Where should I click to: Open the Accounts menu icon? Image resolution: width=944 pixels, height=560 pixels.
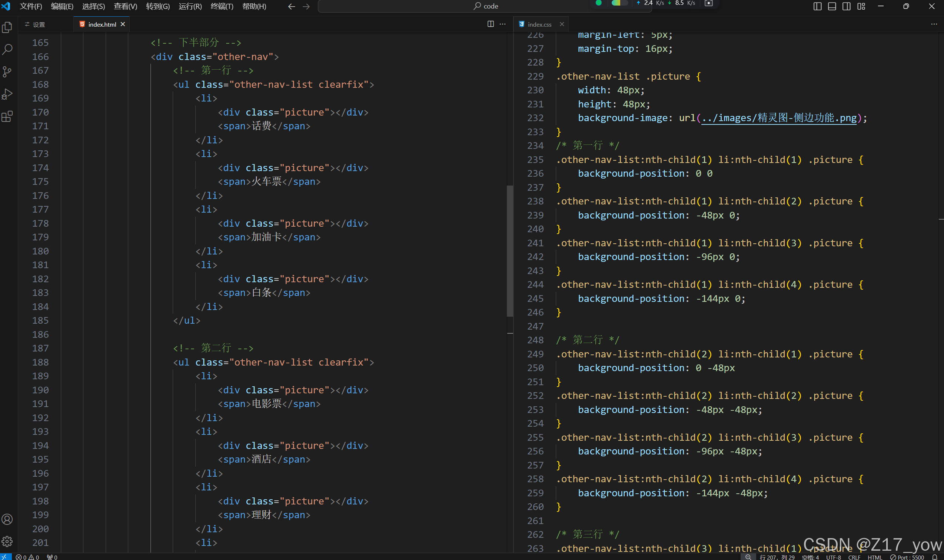7,519
